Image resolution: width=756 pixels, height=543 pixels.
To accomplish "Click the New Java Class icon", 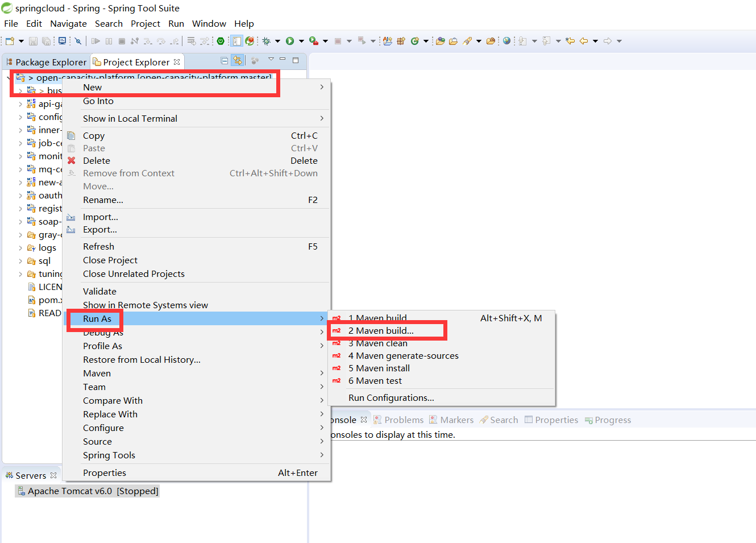I will (414, 41).
